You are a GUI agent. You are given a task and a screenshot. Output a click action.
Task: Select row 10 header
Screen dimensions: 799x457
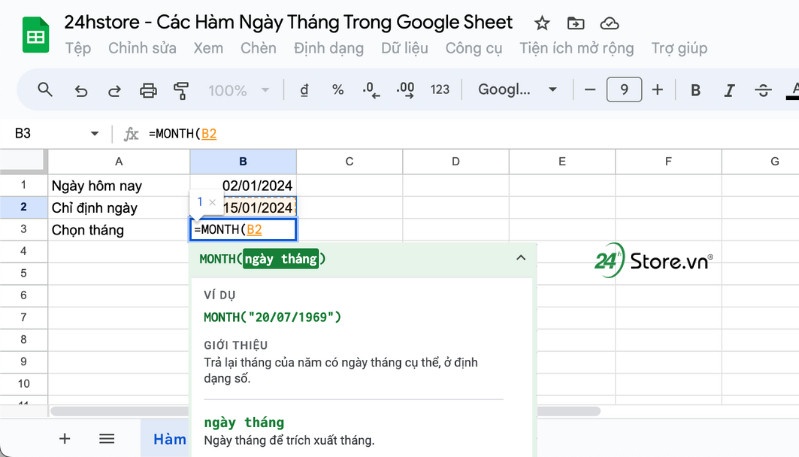tap(23, 384)
